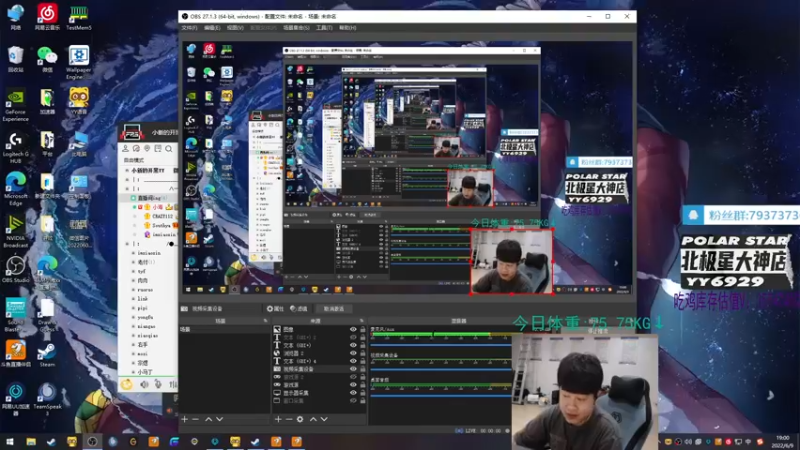The height and width of the screenshot is (450, 800).
Task: Open OBS Studio desktop shortcut
Action: point(15,269)
